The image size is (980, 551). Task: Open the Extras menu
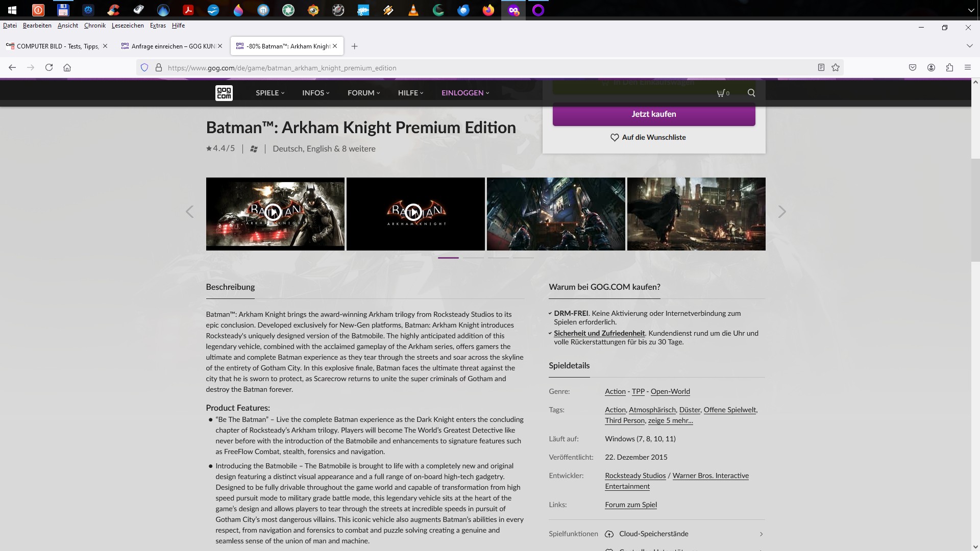click(158, 26)
